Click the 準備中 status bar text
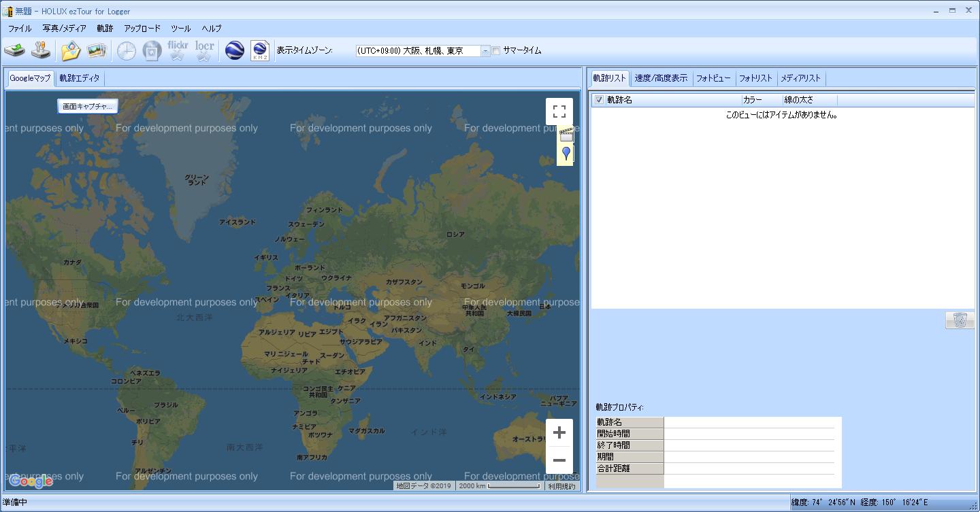980x512 pixels. tap(15, 502)
